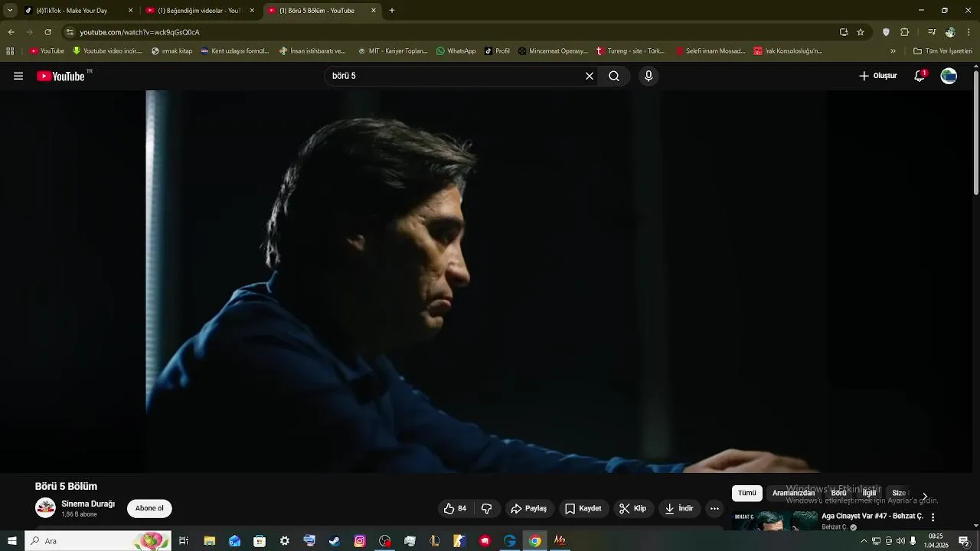Open the YouTube account avatar menu
This screenshot has height=551, width=980.
949,76
